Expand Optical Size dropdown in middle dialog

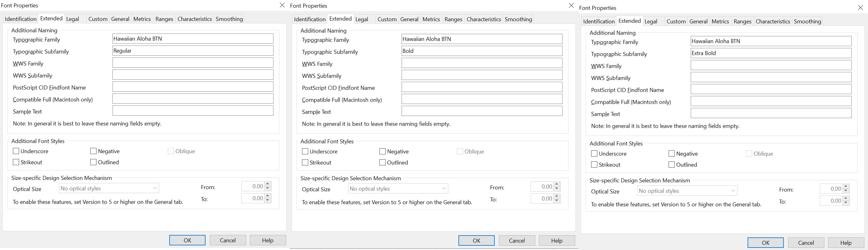398,188
